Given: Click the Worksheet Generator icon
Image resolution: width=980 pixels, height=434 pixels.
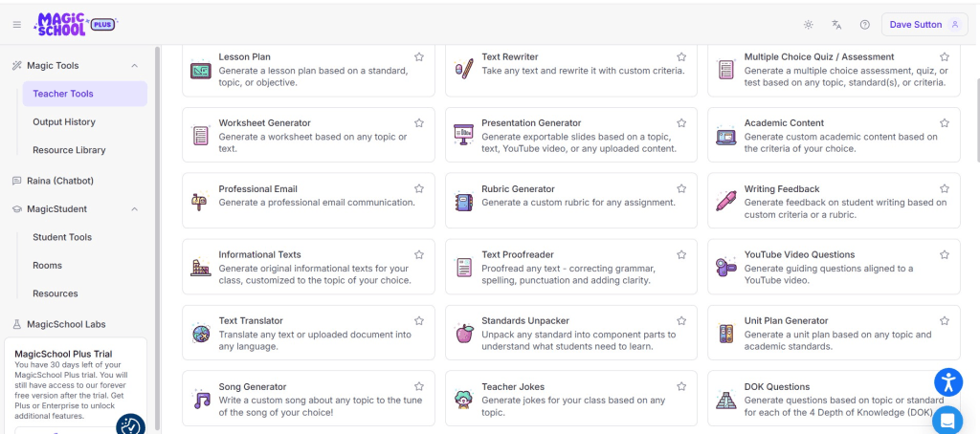Looking at the screenshot, I should pyautogui.click(x=201, y=136).
